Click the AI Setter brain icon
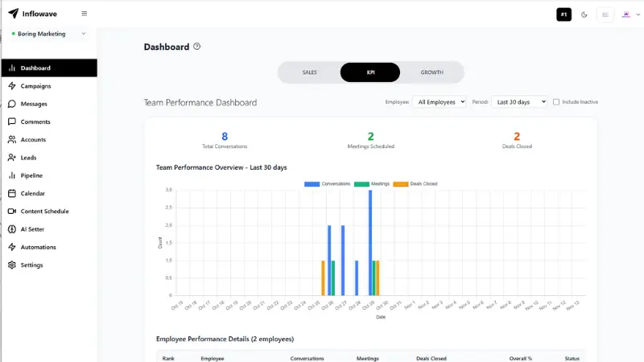 [x=12, y=229]
